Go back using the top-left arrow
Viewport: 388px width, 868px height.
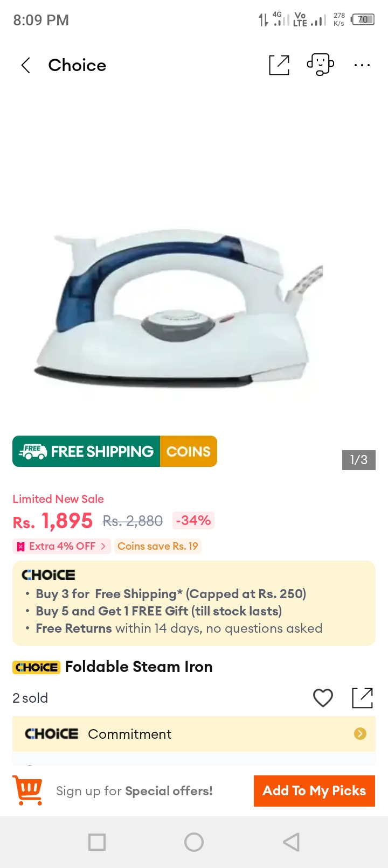(x=25, y=66)
